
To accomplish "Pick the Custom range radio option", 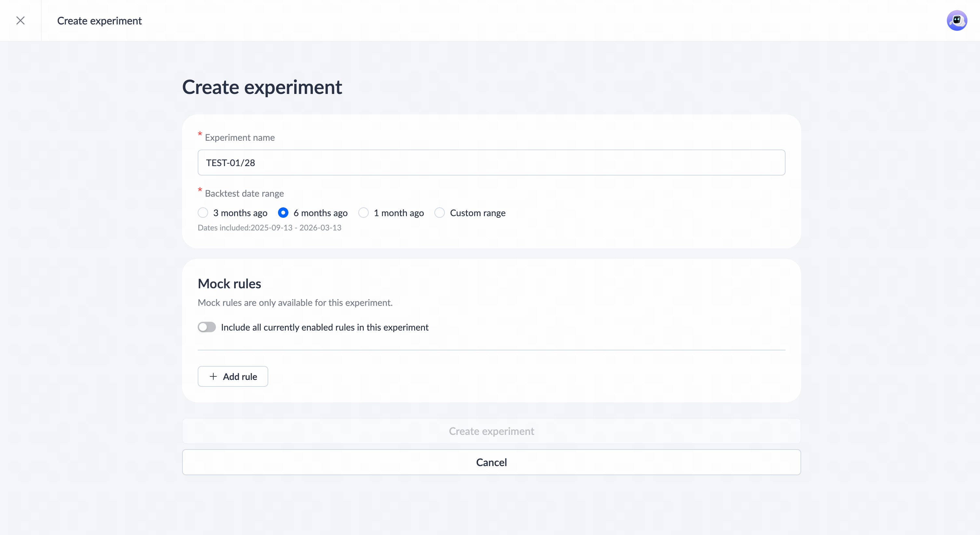I will pyautogui.click(x=439, y=213).
